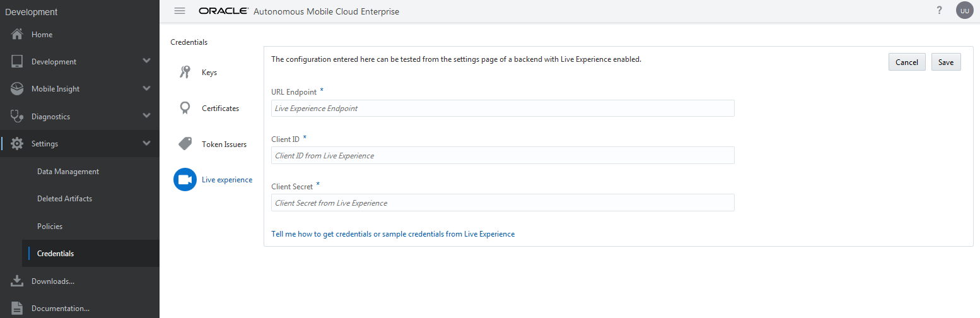Image resolution: width=980 pixels, height=318 pixels.
Task: Focus the URL Endpoint input field
Action: pyautogui.click(x=503, y=109)
